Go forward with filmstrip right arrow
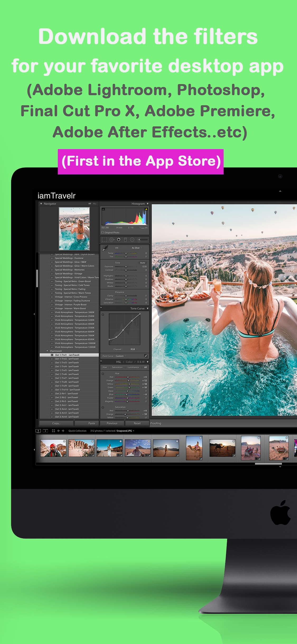Image resolution: width=297 pixels, height=644 pixels. click(x=63, y=431)
